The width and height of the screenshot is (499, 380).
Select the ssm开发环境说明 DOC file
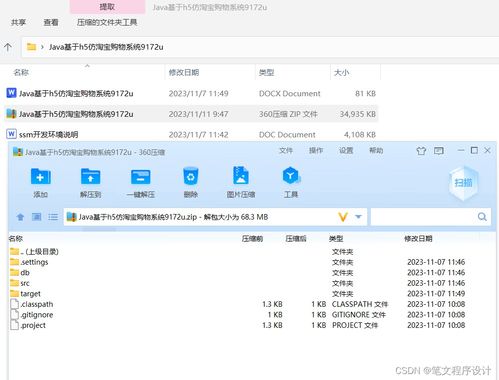coord(192,135)
